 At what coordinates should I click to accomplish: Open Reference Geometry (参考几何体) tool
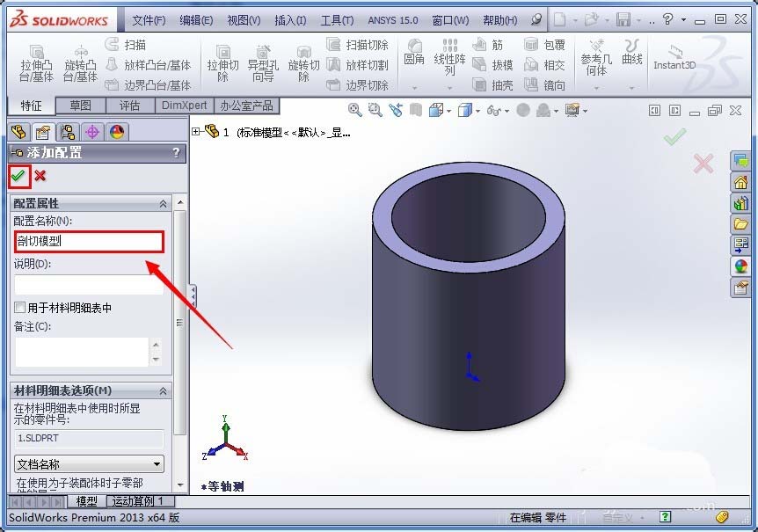pyautogui.click(x=596, y=58)
